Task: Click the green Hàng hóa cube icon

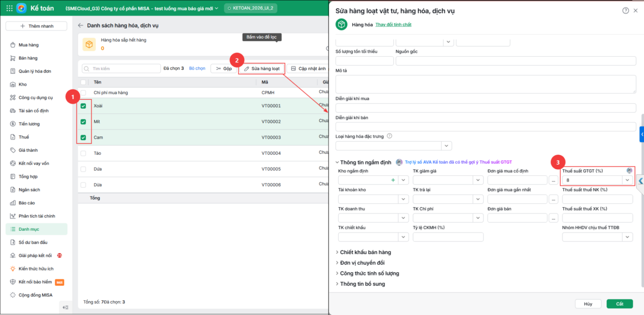Action: (341, 25)
